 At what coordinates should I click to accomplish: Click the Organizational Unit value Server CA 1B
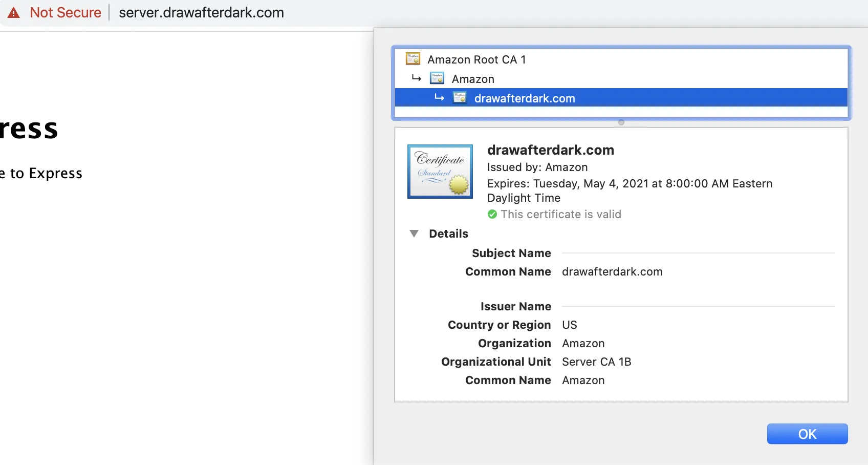click(x=597, y=362)
